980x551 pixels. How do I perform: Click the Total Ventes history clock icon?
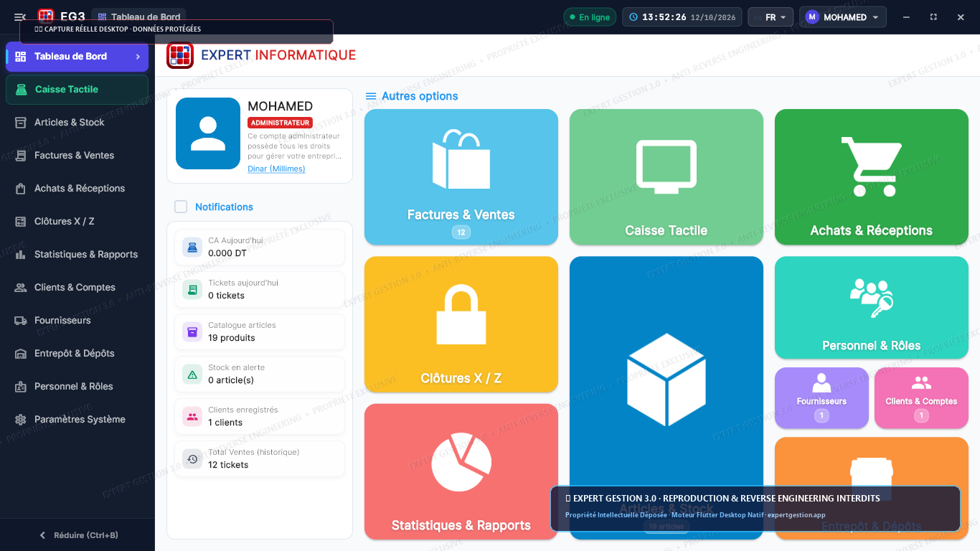point(192,459)
